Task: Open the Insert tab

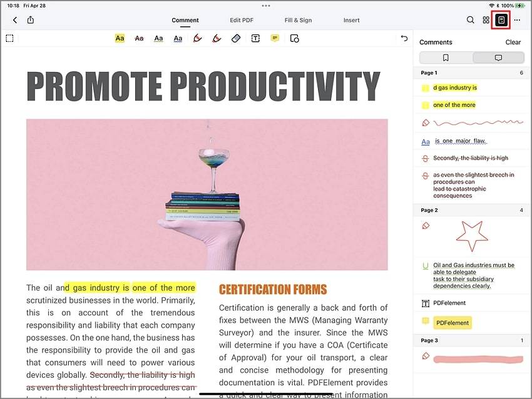Action: (x=352, y=21)
